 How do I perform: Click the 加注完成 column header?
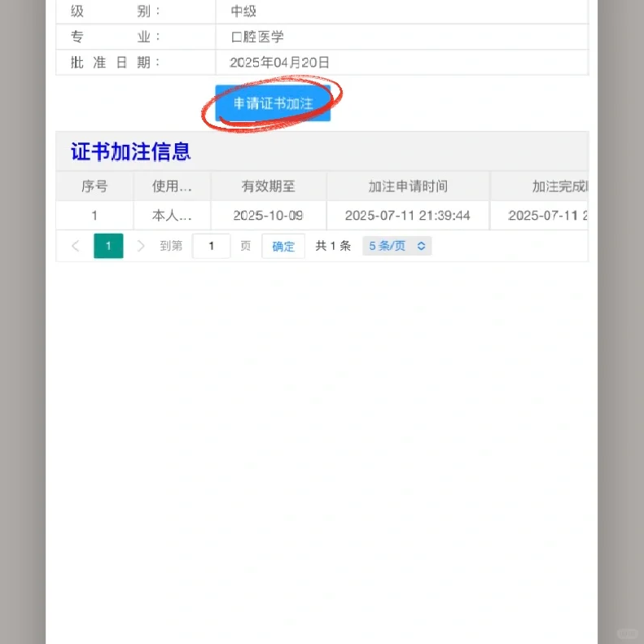540,186
